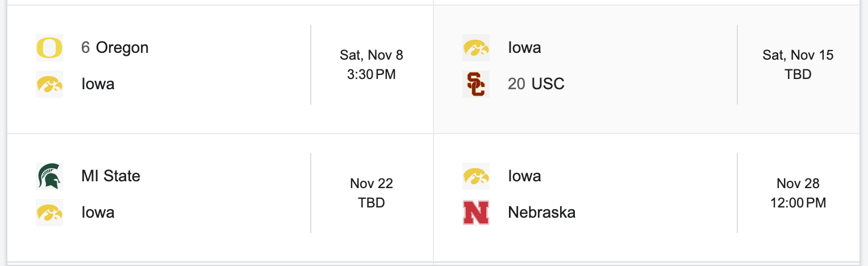This screenshot has height=266, width=868.
Task: Select the Nov 22 game date
Action: pyautogui.click(x=372, y=184)
